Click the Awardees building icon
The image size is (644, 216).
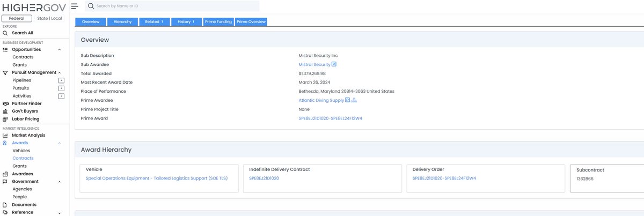(x=5, y=174)
